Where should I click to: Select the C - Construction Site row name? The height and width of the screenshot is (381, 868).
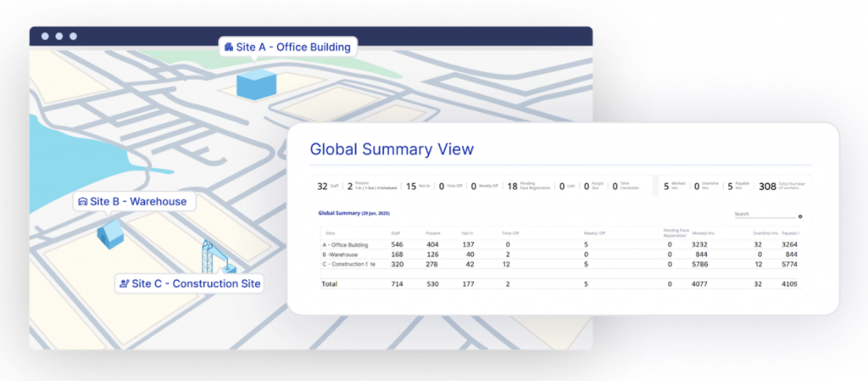click(x=348, y=264)
